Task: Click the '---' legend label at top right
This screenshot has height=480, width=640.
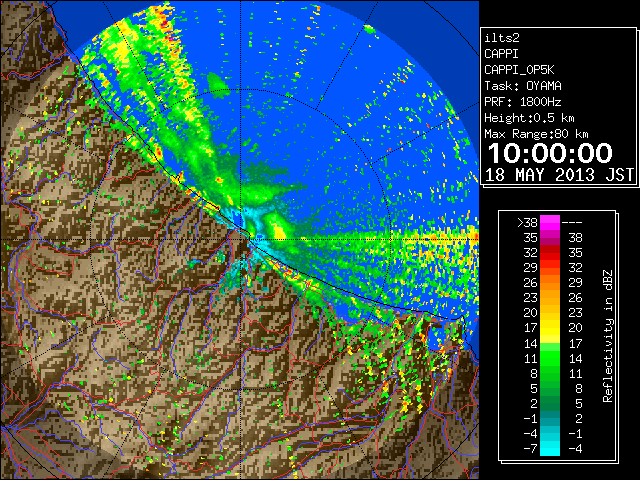Action: pos(572,223)
